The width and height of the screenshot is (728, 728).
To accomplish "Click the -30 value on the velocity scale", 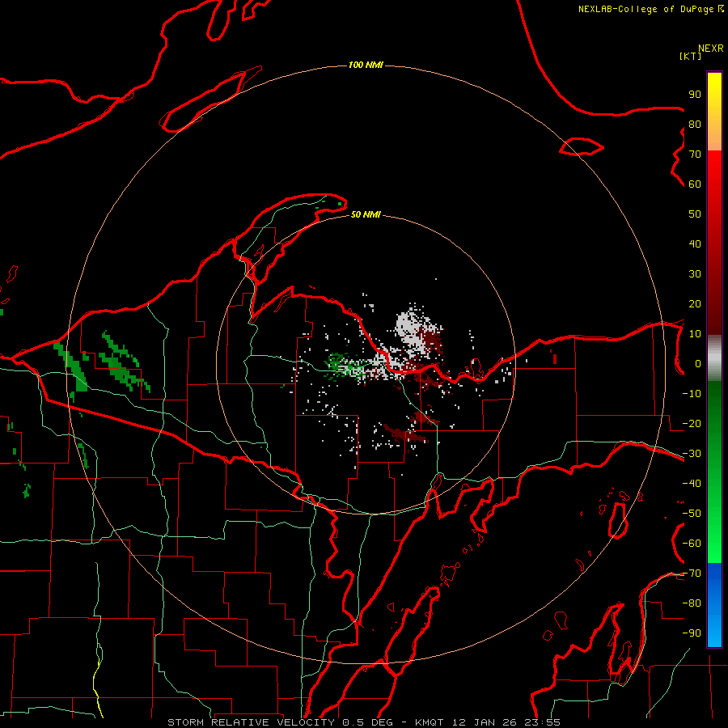I will click(692, 454).
